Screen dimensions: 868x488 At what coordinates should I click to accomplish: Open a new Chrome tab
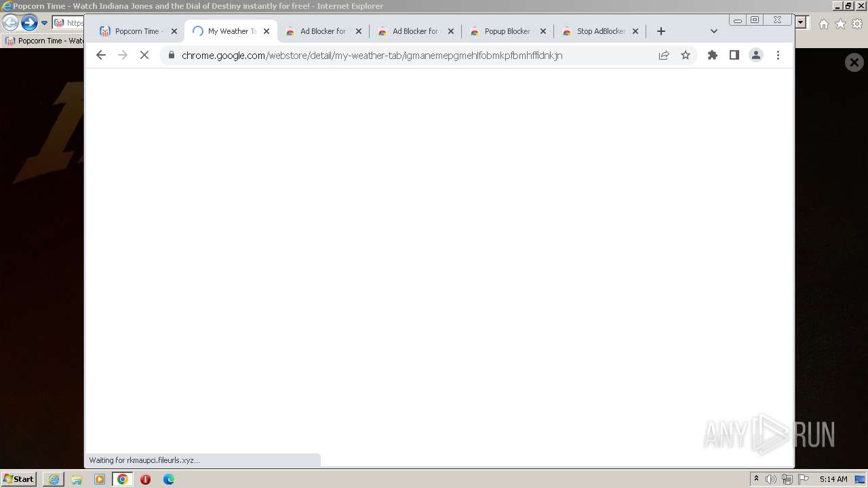pos(661,31)
